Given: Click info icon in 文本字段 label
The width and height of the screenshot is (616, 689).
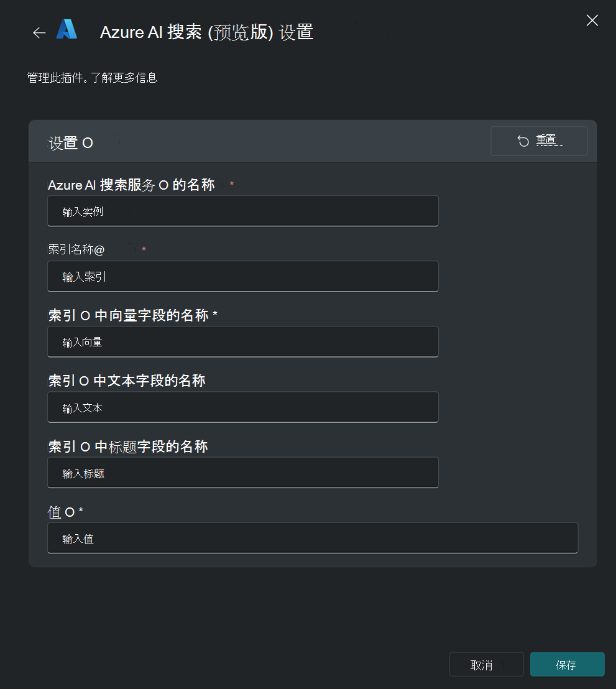Looking at the screenshot, I should [x=85, y=381].
